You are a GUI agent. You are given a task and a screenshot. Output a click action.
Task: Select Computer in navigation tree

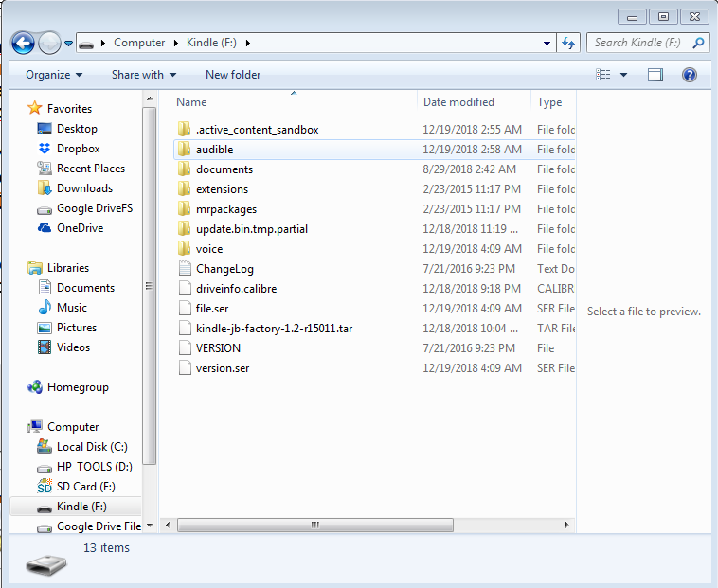pyautogui.click(x=73, y=427)
